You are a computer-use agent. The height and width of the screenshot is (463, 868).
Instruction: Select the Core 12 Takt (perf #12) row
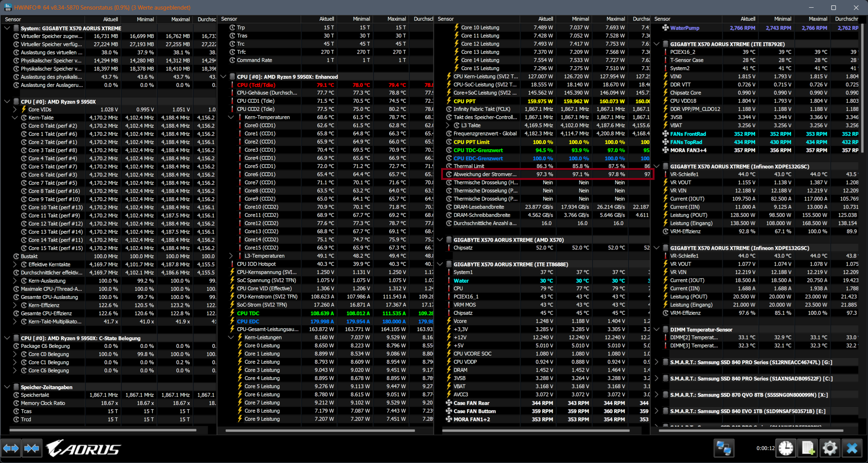[x=109, y=224]
